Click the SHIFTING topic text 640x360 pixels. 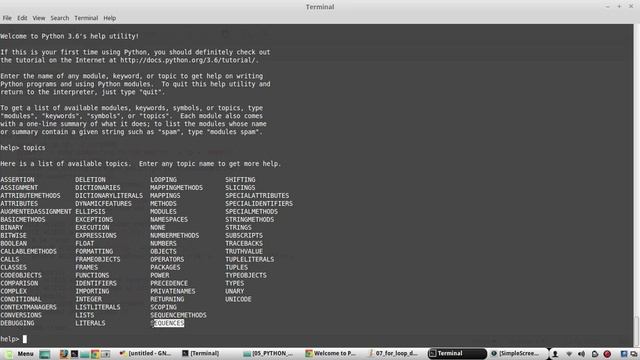tap(240, 180)
